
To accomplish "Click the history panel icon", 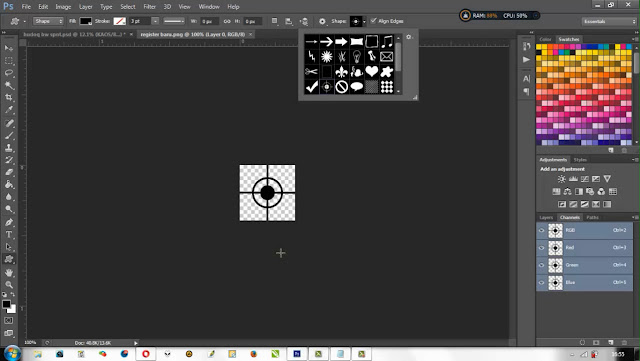I will (x=527, y=47).
